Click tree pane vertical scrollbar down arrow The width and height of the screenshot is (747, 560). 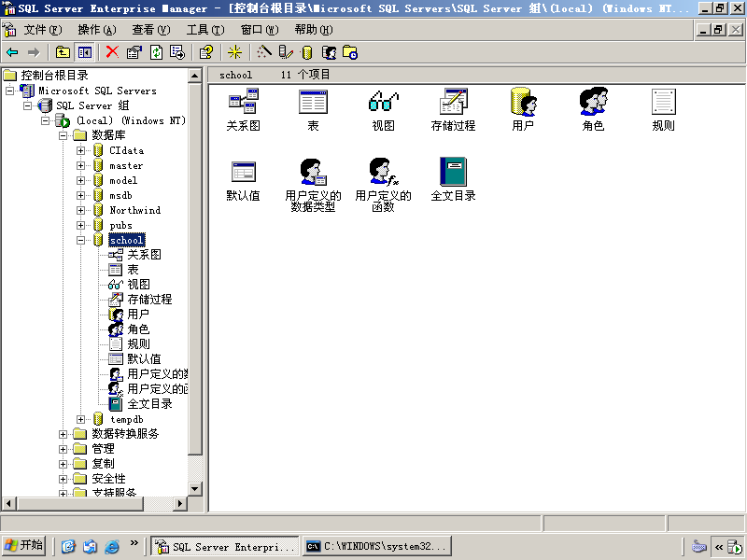pos(195,488)
